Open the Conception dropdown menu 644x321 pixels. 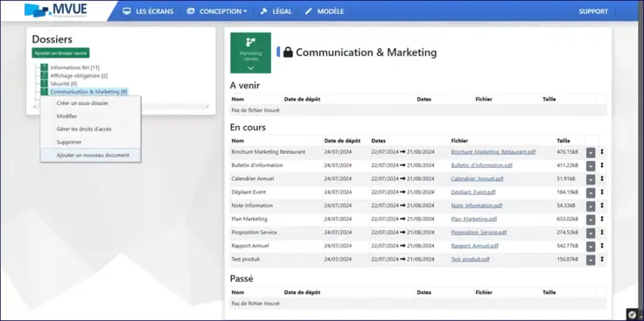point(216,11)
